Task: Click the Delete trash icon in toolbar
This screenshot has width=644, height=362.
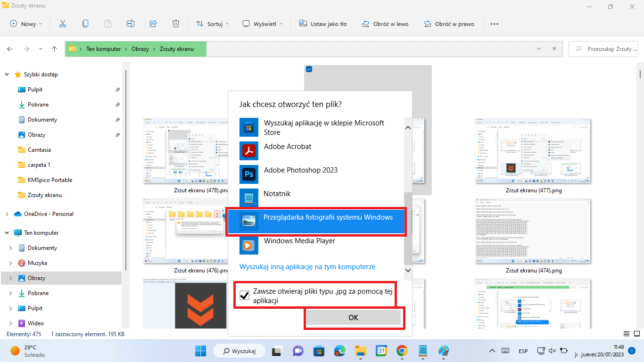Action: 176,24
